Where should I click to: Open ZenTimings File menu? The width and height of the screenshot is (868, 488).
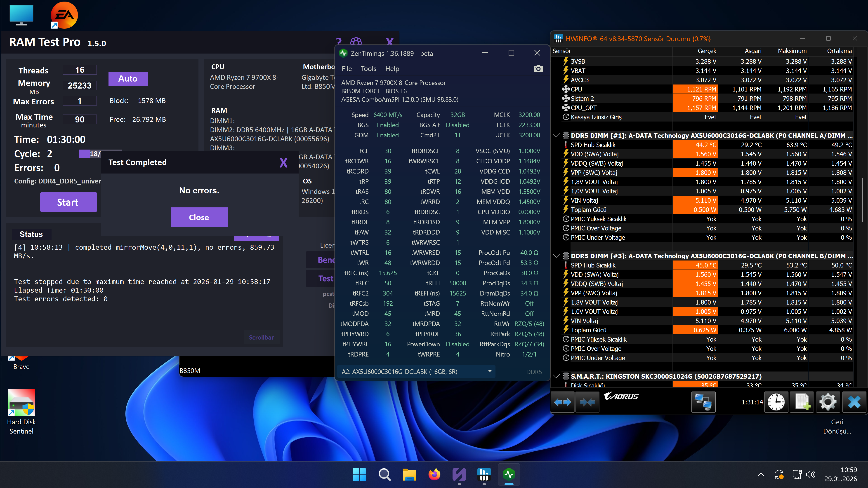click(x=347, y=69)
